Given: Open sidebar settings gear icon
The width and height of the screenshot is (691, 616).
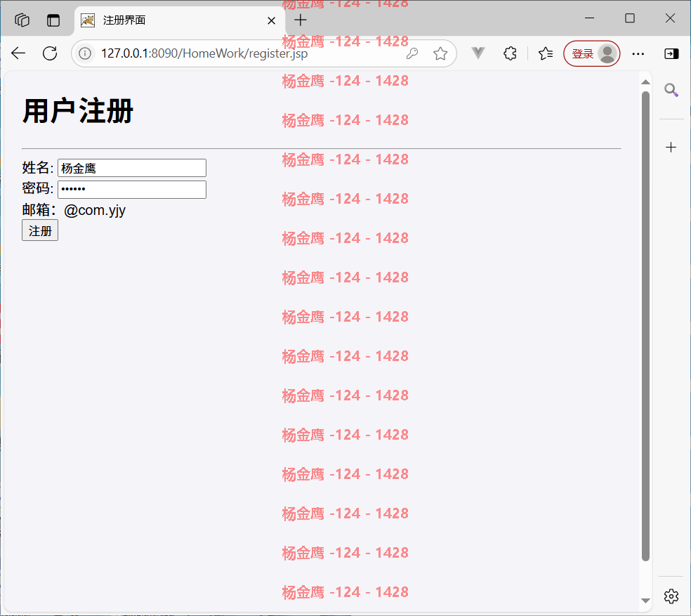Looking at the screenshot, I should click(671, 596).
